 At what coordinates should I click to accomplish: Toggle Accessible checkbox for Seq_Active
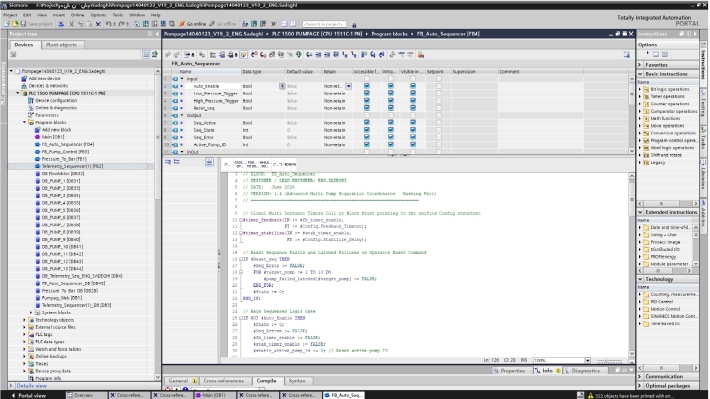[x=367, y=123]
